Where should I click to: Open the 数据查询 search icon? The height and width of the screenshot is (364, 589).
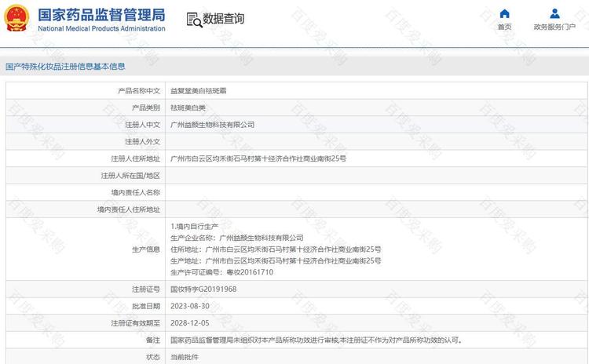point(194,20)
